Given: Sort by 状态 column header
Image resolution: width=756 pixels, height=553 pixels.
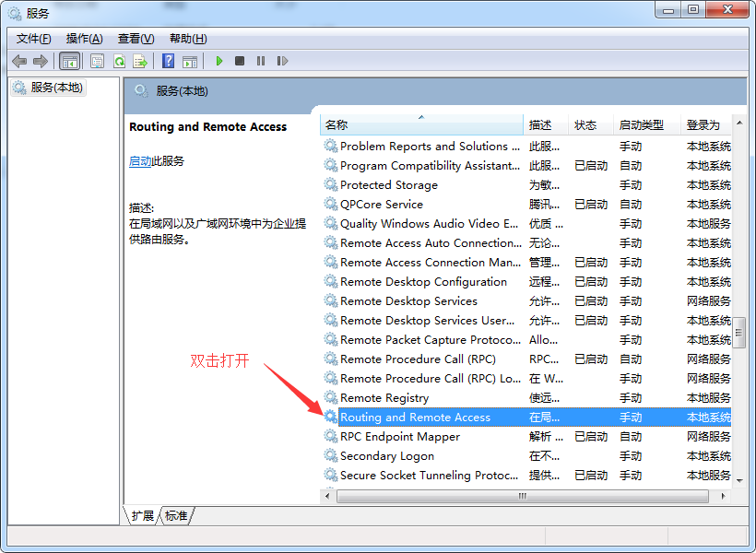Looking at the screenshot, I should point(591,124).
